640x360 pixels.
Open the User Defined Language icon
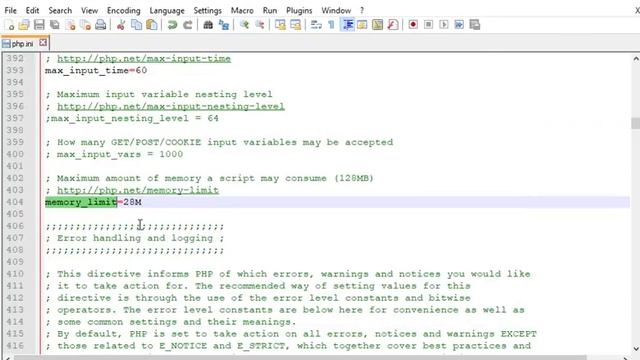point(362,25)
